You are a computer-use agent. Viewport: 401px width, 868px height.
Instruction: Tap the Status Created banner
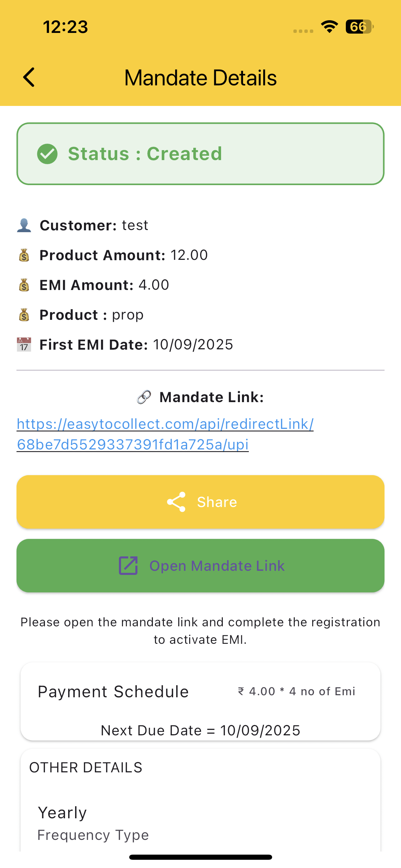pyautogui.click(x=200, y=154)
